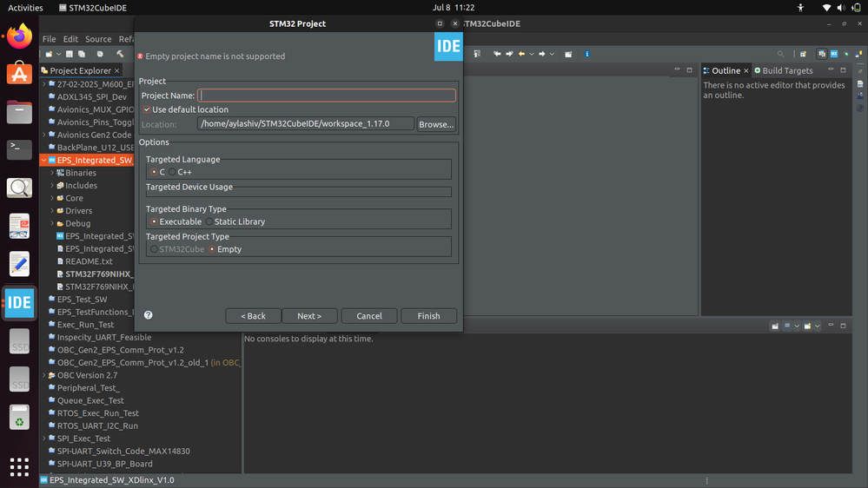Viewport: 868px width, 488px height.
Task: Switch to the Outline tab
Action: click(x=726, y=71)
